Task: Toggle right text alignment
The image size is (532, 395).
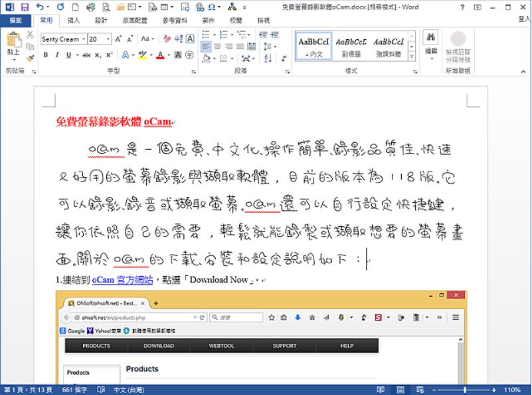Action: pyautogui.click(x=228, y=47)
